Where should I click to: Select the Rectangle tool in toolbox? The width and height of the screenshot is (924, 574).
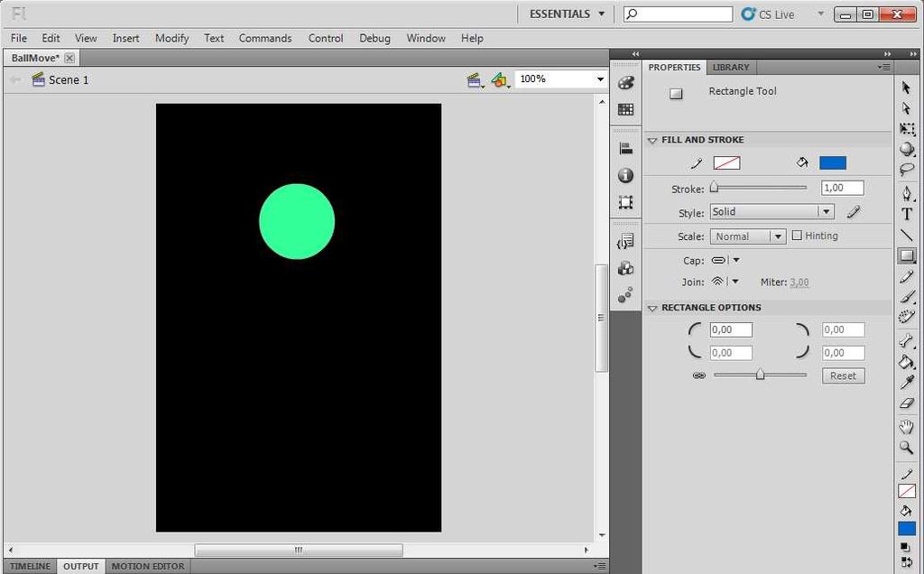[x=907, y=255]
